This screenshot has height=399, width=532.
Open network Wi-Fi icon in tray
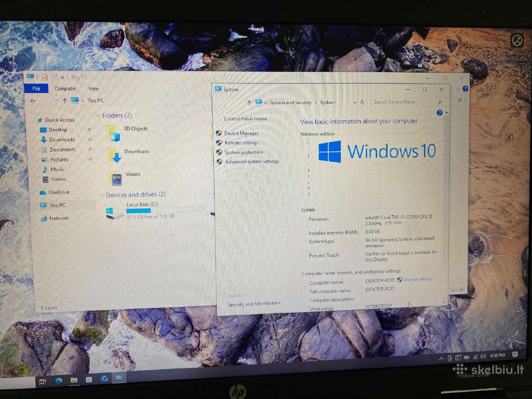[x=475, y=357]
